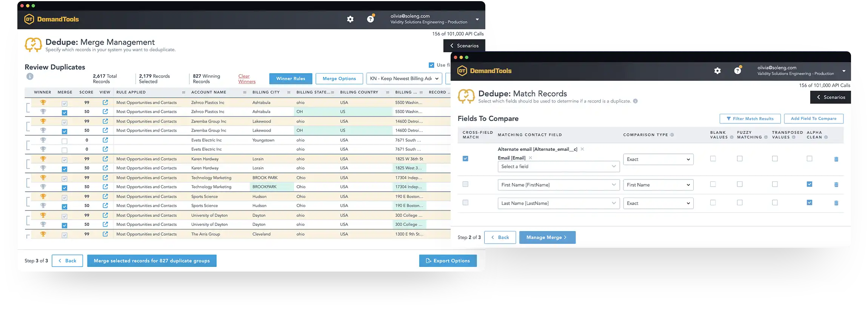Delete the Email match field row via trash icon
This screenshot has height=313, width=868.
coord(836,159)
